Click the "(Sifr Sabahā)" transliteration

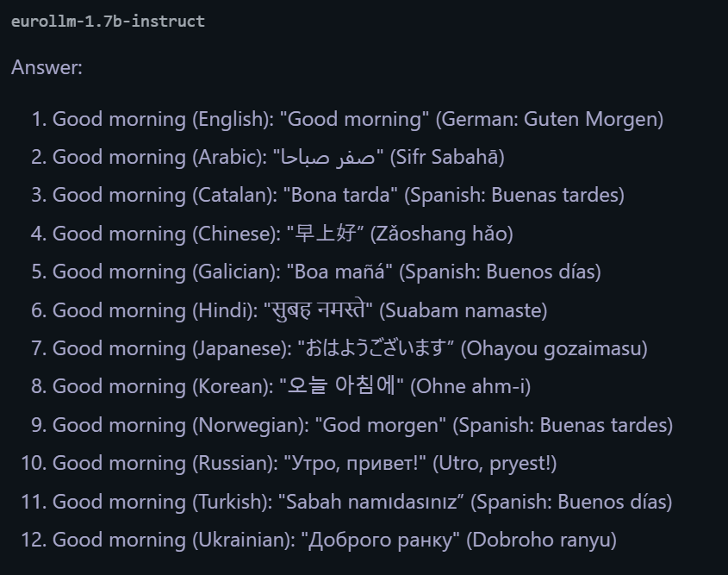pyautogui.click(x=447, y=157)
